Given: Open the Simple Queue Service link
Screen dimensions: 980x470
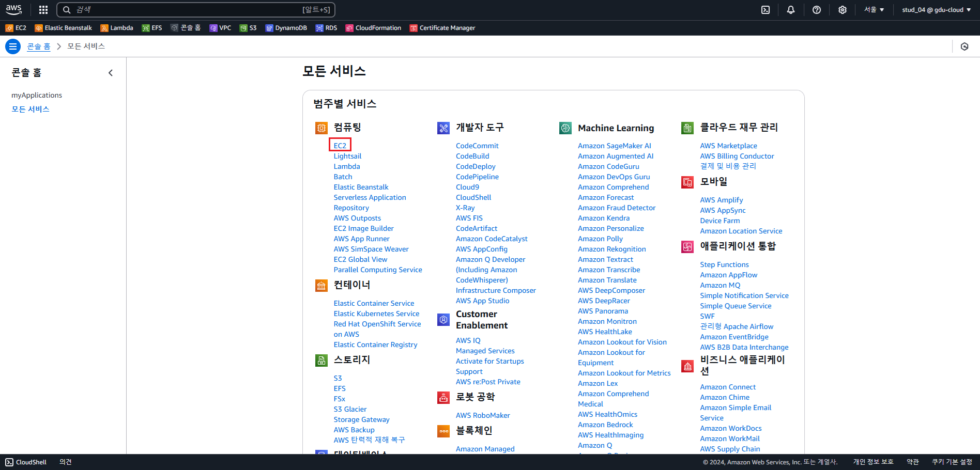Looking at the screenshot, I should 736,306.
